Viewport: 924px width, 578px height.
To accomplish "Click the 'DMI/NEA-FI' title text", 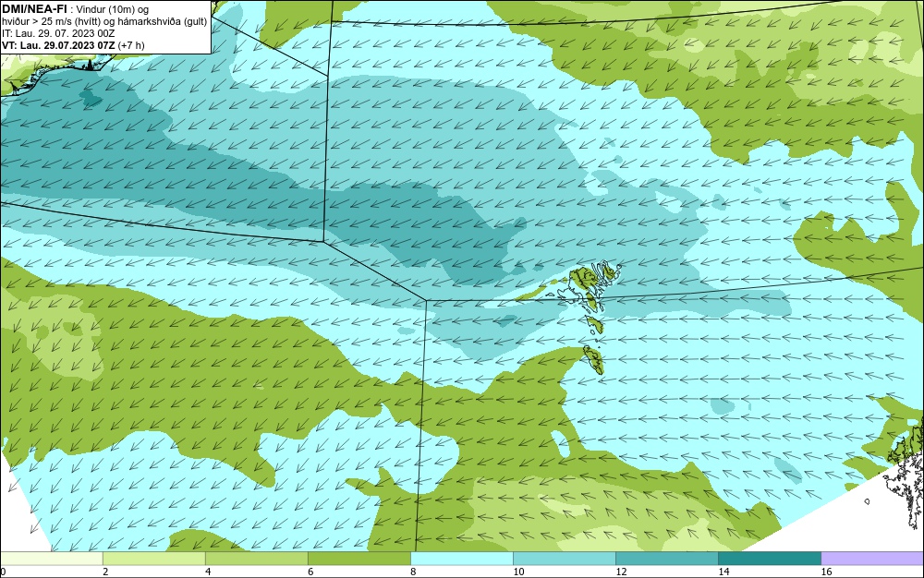I will point(34,9).
